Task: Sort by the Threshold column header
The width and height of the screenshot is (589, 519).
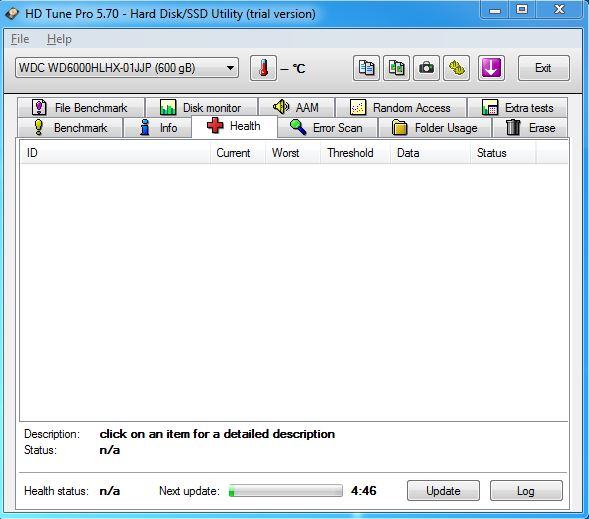Action: pyautogui.click(x=355, y=153)
